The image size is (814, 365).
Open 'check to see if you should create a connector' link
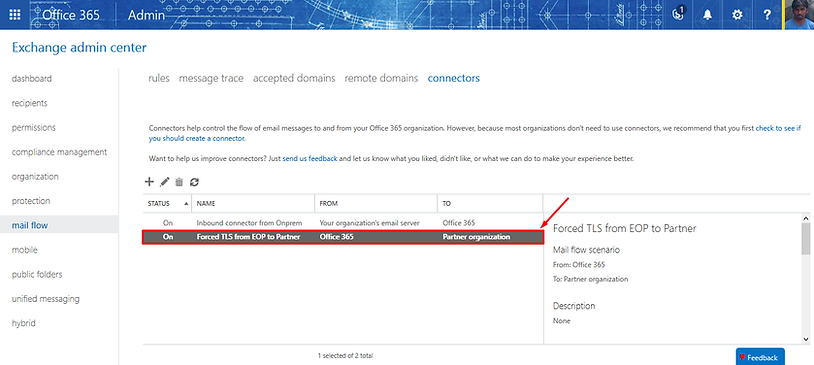[x=779, y=127]
